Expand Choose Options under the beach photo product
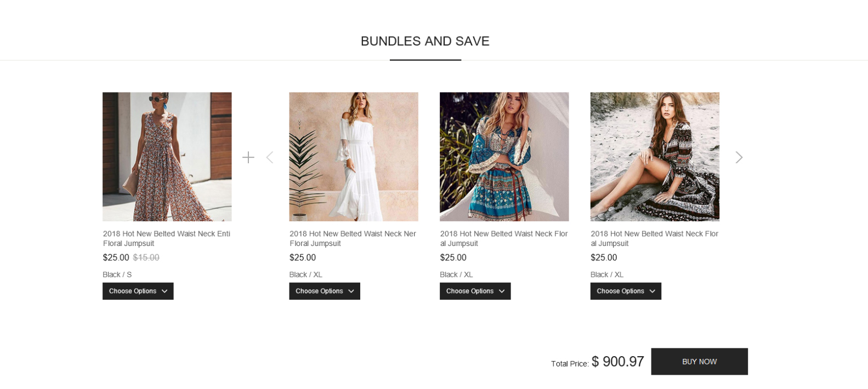The height and width of the screenshot is (389, 868). coord(625,291)
